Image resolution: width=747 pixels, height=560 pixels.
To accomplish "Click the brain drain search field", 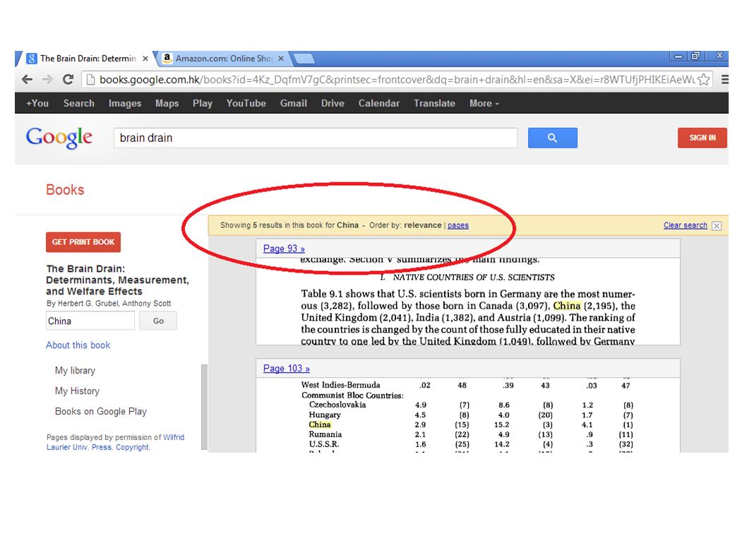I will pyautogui.click(x=316, y=138).
